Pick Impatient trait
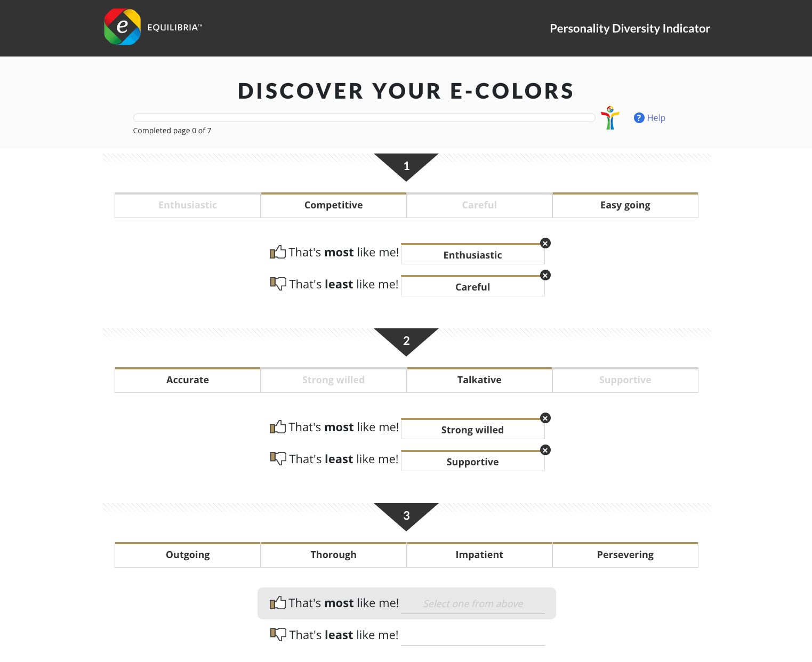812x662 pixels. [x=479, y=555]
